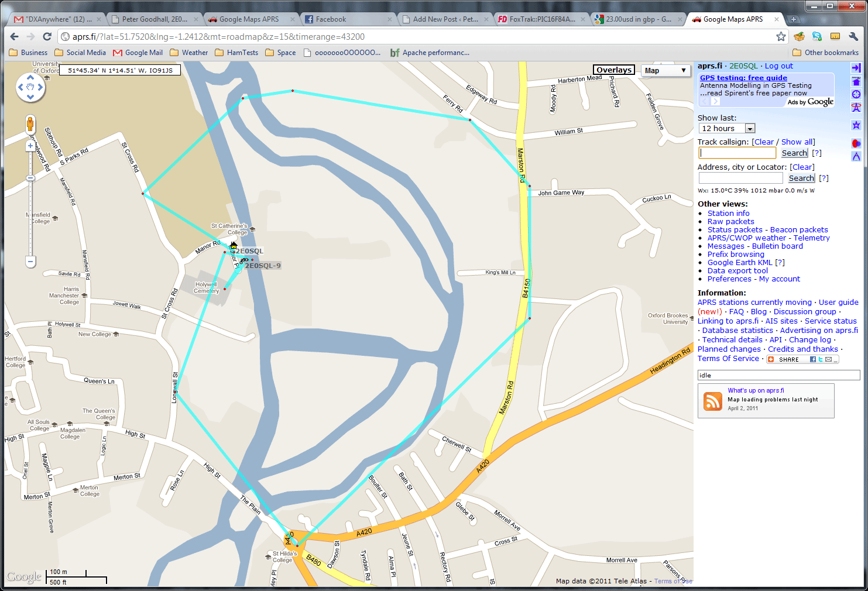The image size is (868, 591).
Task: Click the compass ruler measuring icon
Action: 856,156
